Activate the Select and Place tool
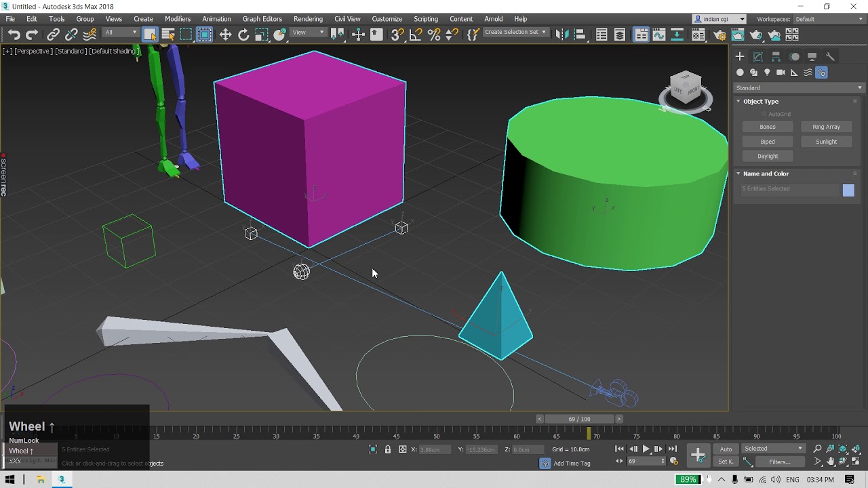 click(279, 35)
